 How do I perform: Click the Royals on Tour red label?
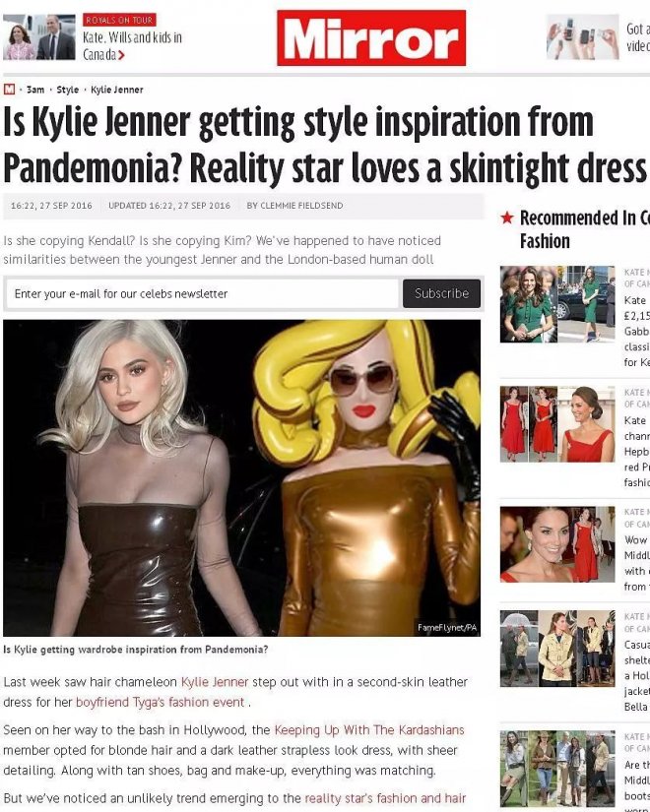click(119, 21)
